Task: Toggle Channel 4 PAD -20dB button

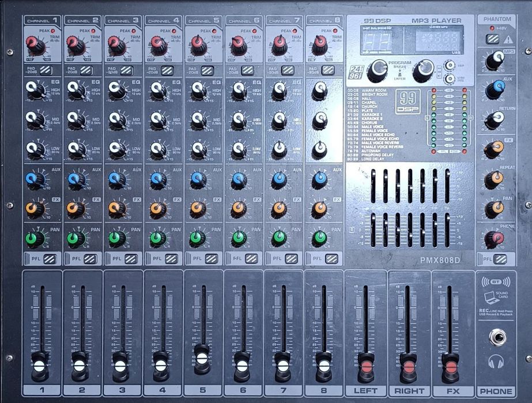Action: click(167, 70)
